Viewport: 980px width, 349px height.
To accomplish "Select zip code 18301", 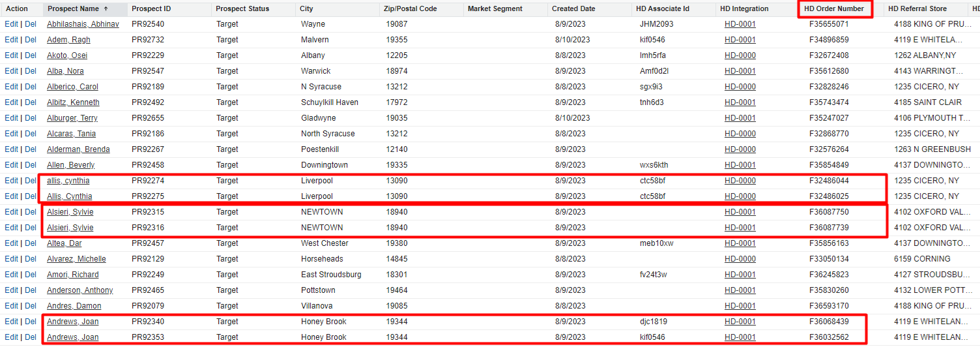I will point(397,275).
